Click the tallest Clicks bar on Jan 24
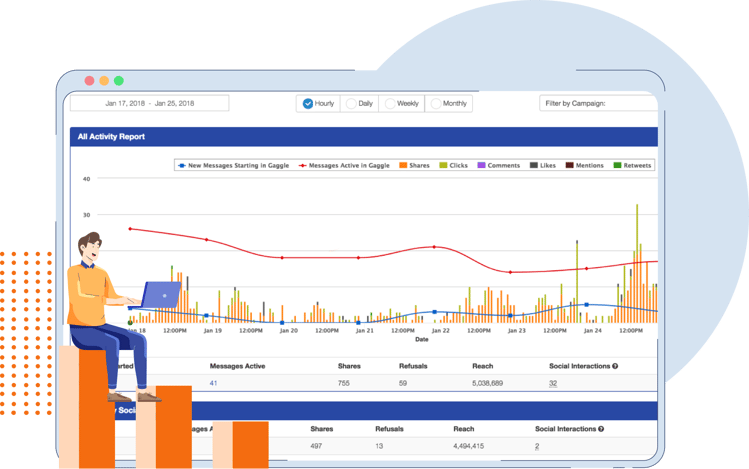 click(x=637, y=228)
